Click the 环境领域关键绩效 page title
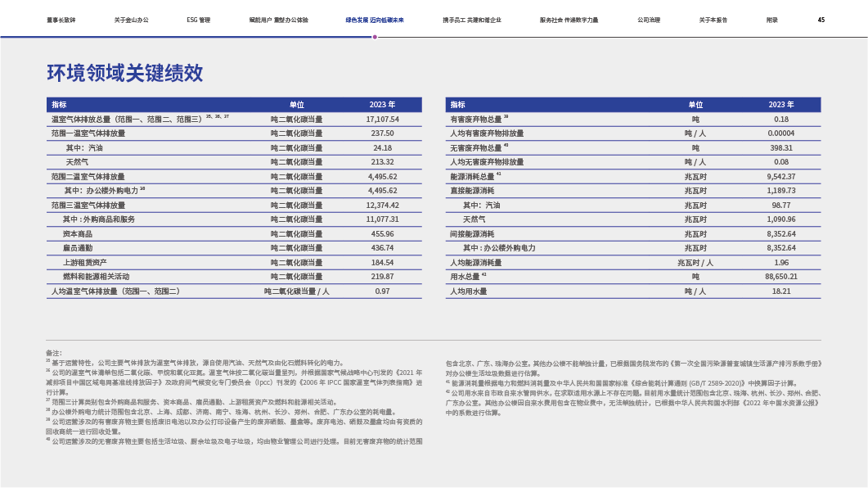 point(125,74)
